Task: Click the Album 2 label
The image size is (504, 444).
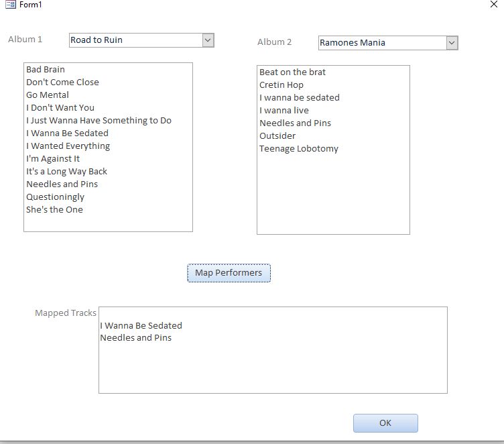Action: pos(275,42)
